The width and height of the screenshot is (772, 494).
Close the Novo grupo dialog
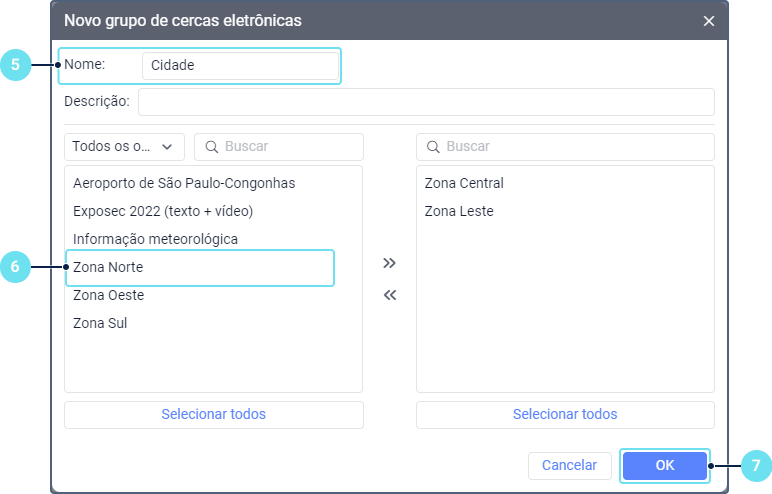(x=709, y=21)
